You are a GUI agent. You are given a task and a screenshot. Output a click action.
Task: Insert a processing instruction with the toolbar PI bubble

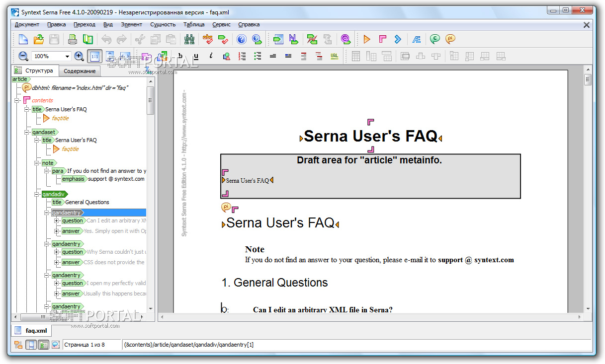[x=450, y=39]
